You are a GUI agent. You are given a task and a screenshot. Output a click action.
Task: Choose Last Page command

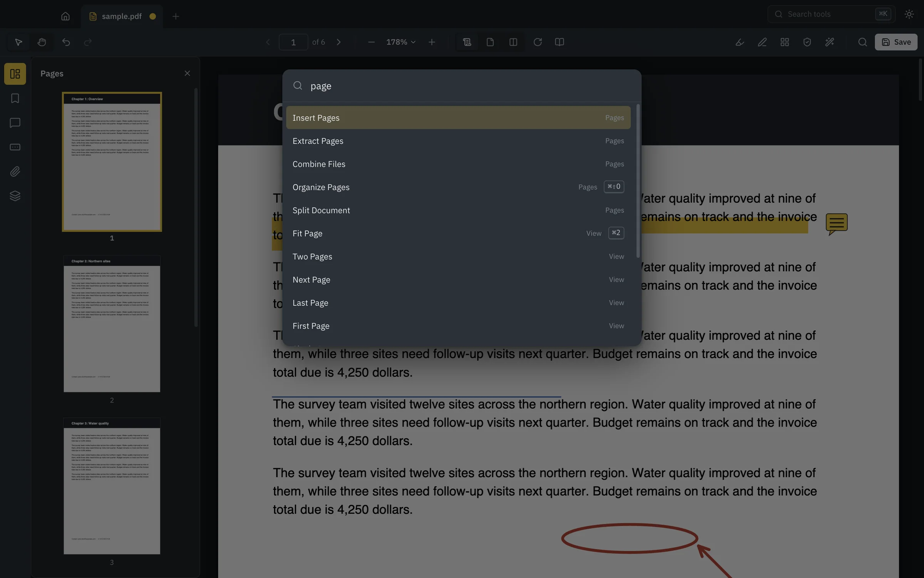458,302
